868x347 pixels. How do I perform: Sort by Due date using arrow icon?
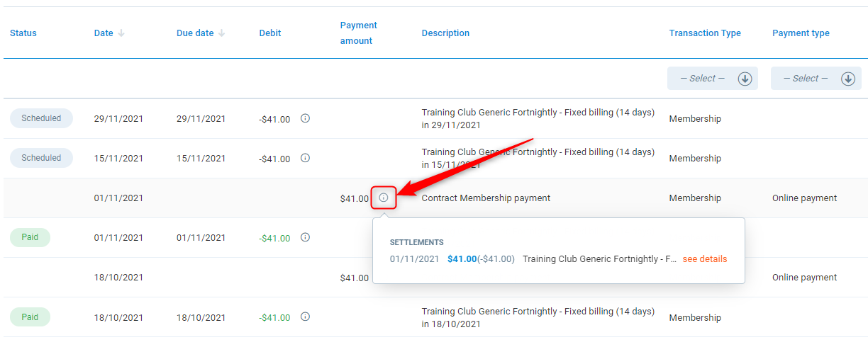[x=222, y=33]
